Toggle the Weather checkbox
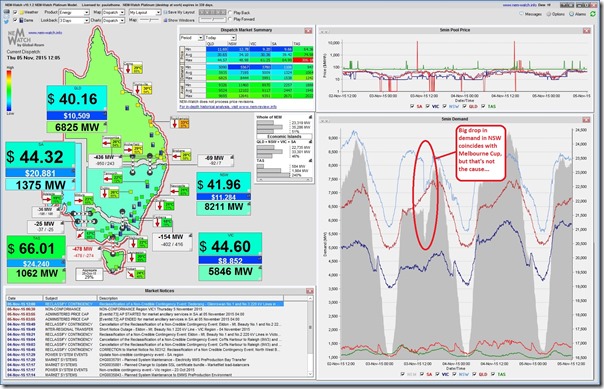Viewport: 604px width, 389px height. (15, 12)
